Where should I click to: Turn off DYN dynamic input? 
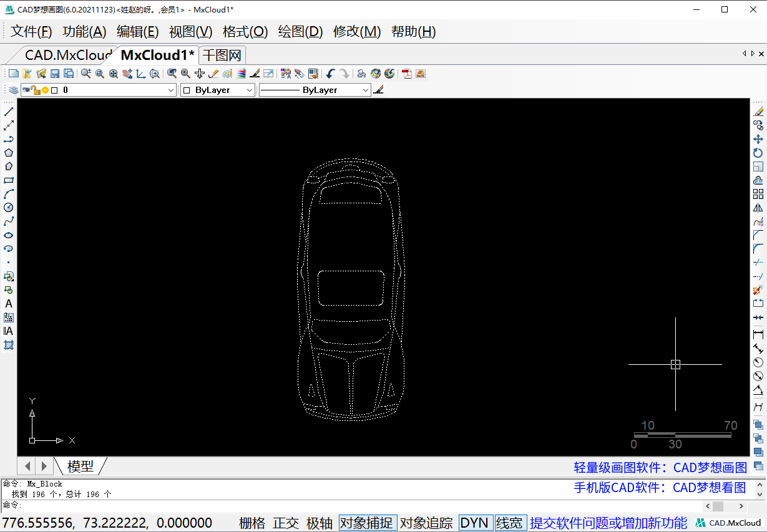476,523
